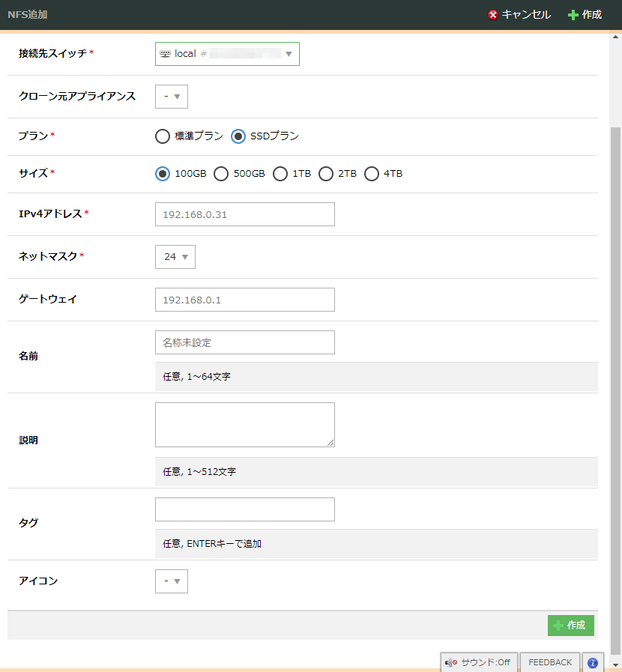Screen dimensions: 622x672
Task: Click the green plus icon in header
Action: pyautogui.click(x=573, y=15)
